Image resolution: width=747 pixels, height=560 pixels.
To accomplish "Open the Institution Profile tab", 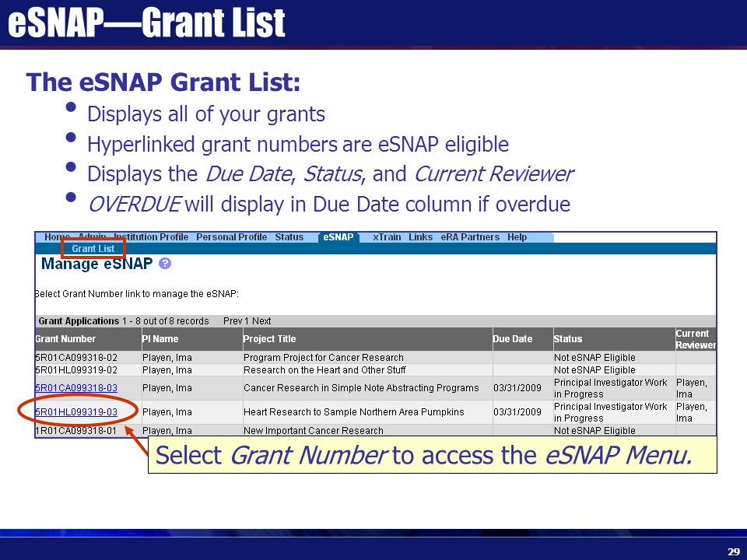I will coord(151,237).
